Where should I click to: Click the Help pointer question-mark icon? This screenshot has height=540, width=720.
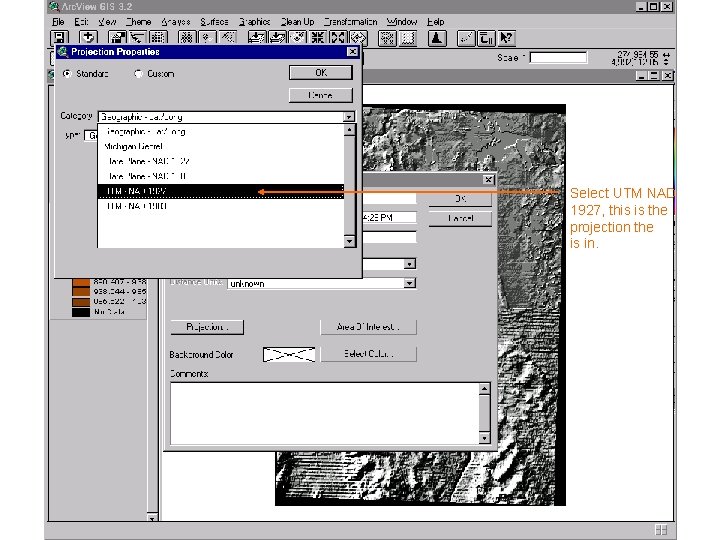click(506, 38)
